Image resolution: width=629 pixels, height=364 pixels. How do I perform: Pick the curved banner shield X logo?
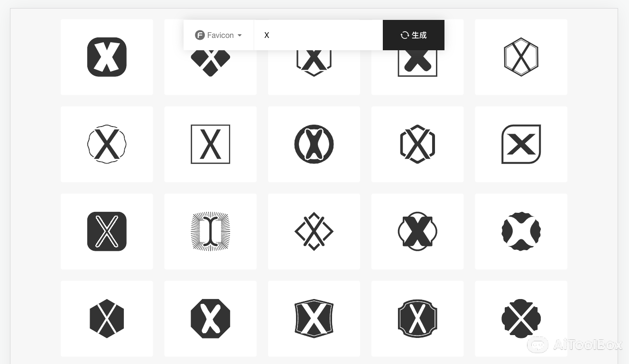(314, 318)
